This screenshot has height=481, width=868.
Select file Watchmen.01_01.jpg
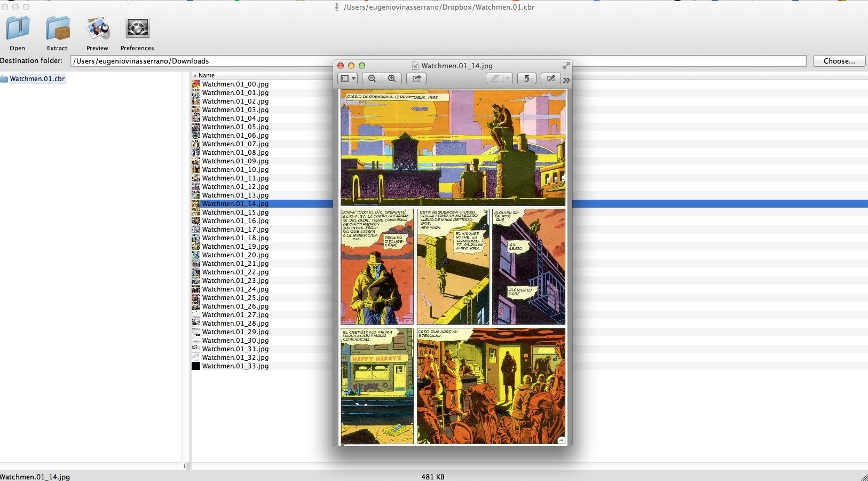(235, 92)
